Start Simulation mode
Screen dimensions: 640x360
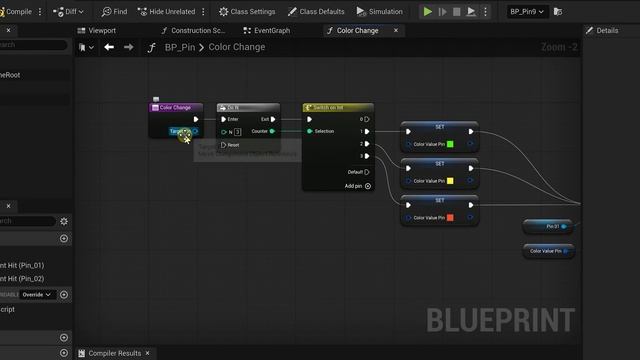click(379, 12)
